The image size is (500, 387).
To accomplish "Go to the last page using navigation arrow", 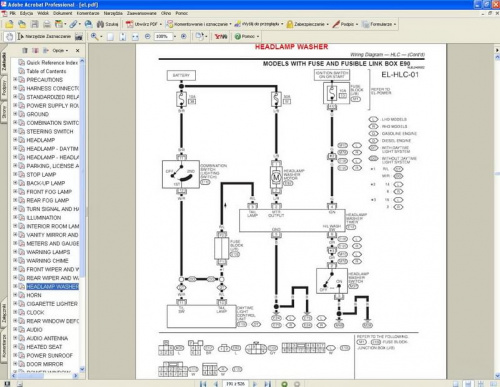I will click(x=267, y=384).
